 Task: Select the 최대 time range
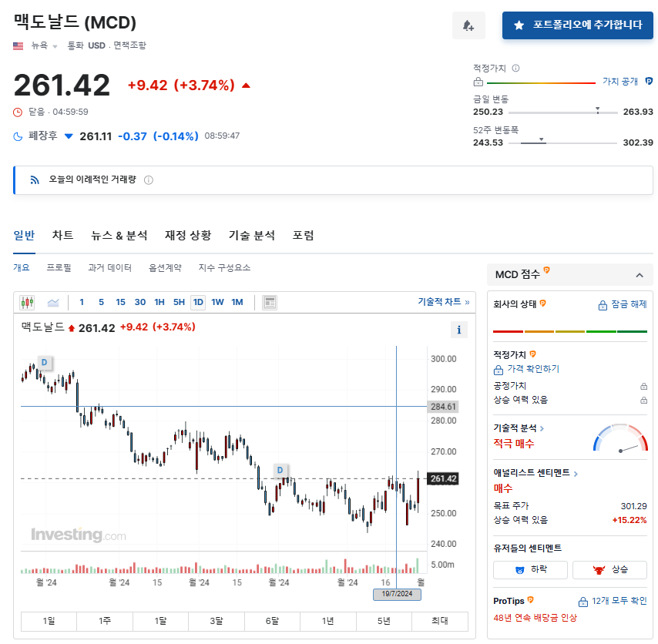pyautogui.click(x=440, y=621)
